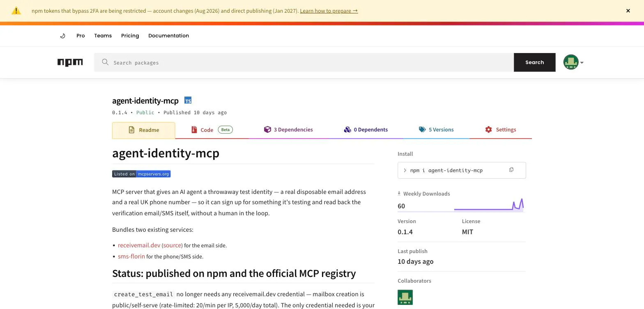Click the Collaborators label

coord(414,281)
